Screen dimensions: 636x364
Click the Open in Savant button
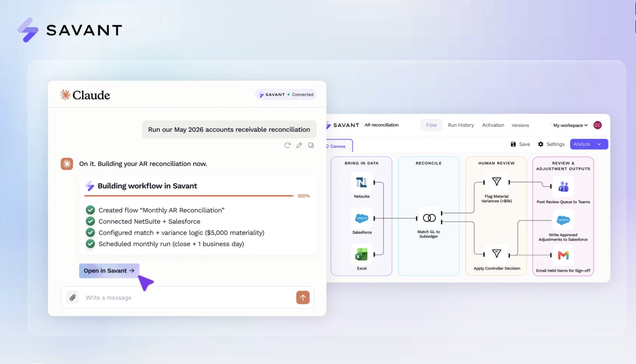pyautogui.click(x=109, y=271)
